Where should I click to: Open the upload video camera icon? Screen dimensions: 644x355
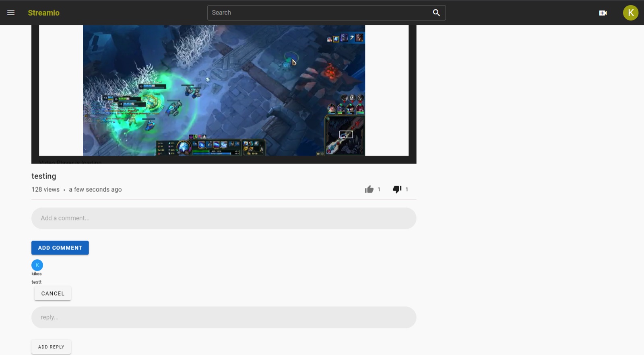603,13
